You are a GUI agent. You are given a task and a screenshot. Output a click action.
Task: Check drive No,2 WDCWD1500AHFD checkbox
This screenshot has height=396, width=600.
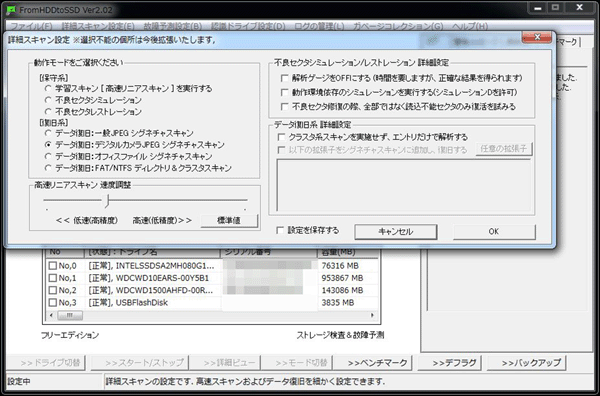click(x=53, y=290)
